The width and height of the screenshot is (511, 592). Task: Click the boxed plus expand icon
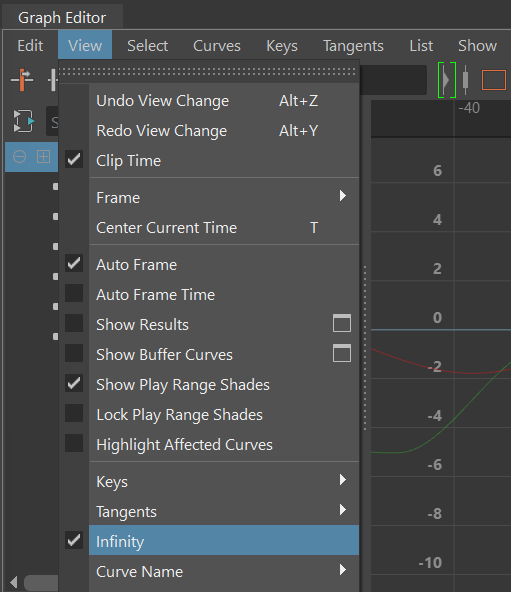pos(43,156)
